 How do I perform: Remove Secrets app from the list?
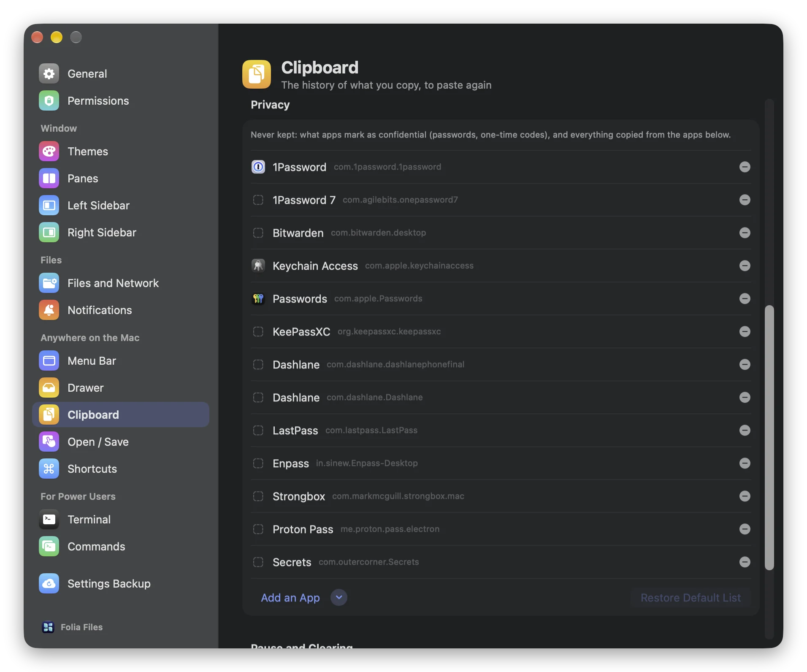point(745,562)
